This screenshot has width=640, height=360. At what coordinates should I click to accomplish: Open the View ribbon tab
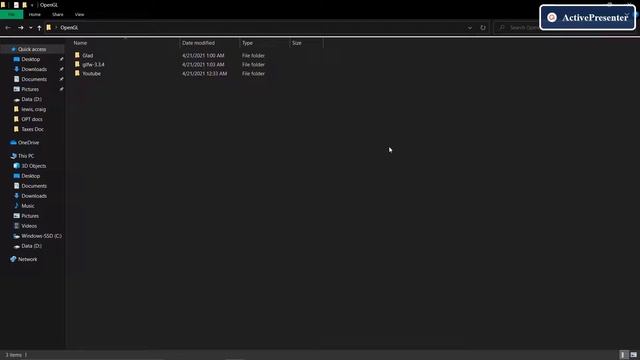click(79, 15)
